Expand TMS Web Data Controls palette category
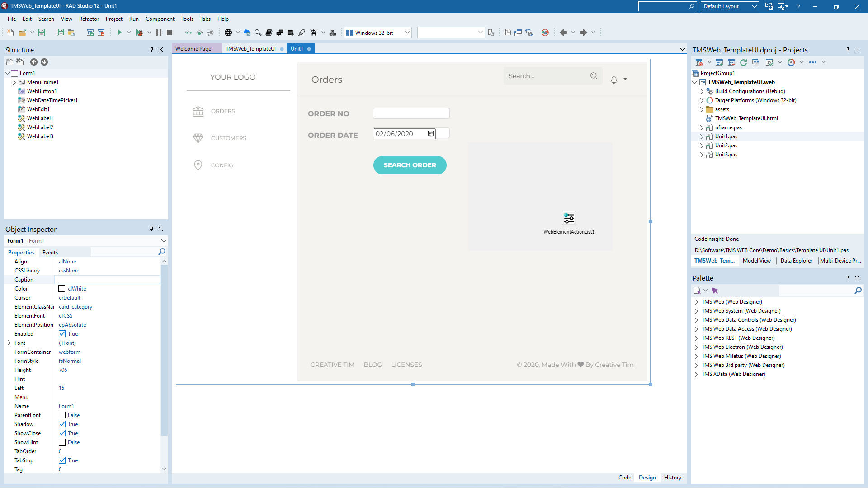 coord(696,320)
